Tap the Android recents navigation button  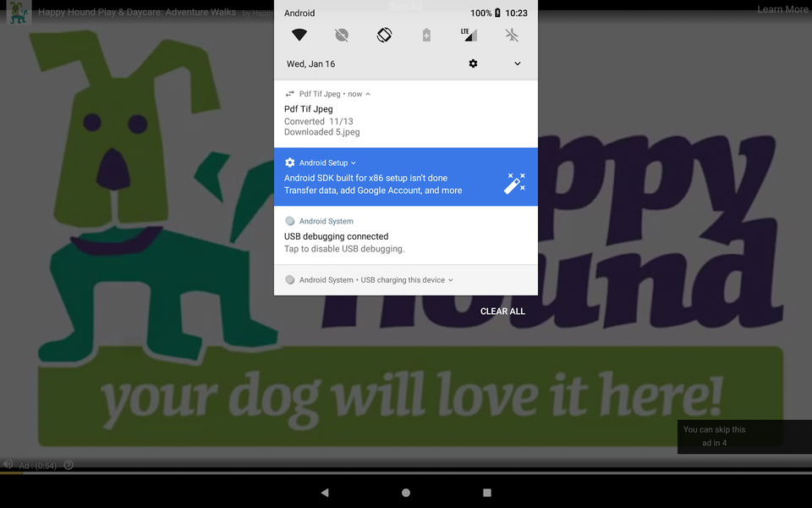pyautogui.click(x=487, y=493)
